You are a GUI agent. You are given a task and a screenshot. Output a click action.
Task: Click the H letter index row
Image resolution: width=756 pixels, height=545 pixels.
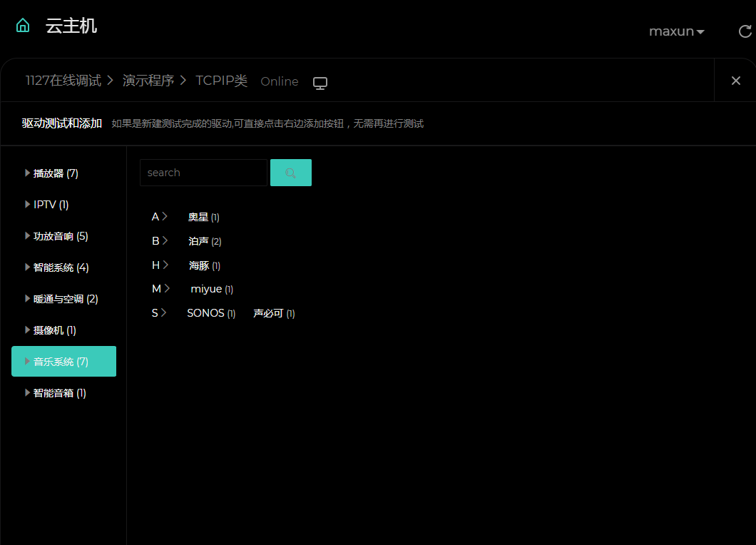160,265
